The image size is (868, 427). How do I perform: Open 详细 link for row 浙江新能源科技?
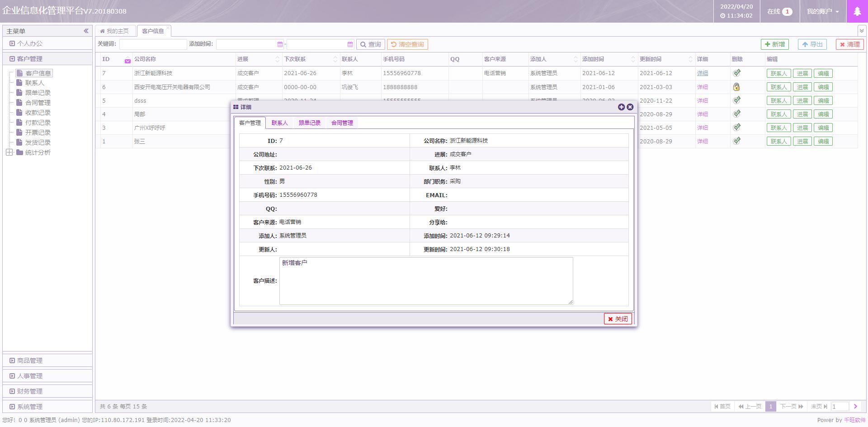pyautogui.click(x=703, y=73)
